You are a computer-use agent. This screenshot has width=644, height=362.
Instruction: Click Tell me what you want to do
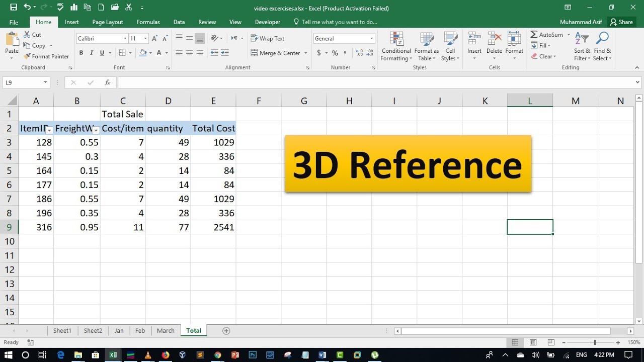point(339,22)
